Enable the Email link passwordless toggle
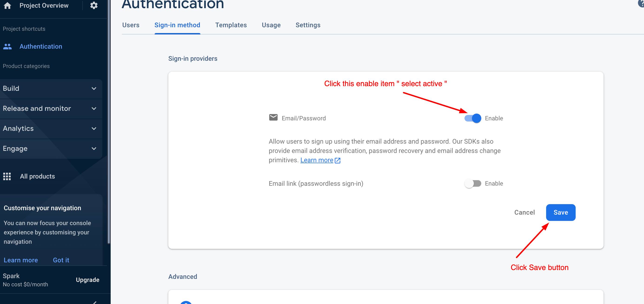The height and width of the screenshot is (304, 644). (x=472, y=184)
